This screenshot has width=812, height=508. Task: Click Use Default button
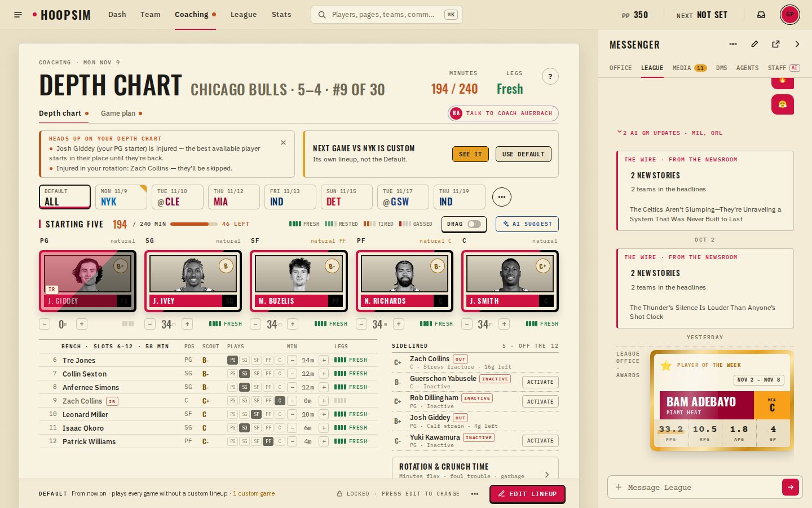(523, 154)
